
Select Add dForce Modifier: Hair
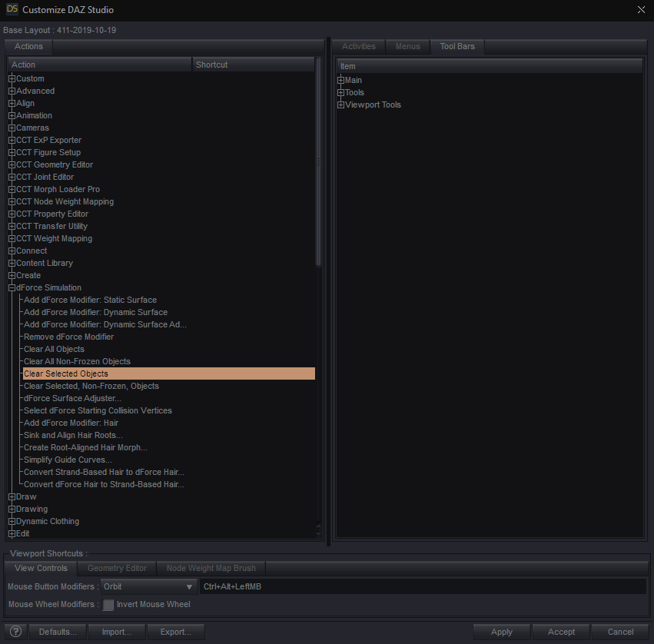coord(71,423)
